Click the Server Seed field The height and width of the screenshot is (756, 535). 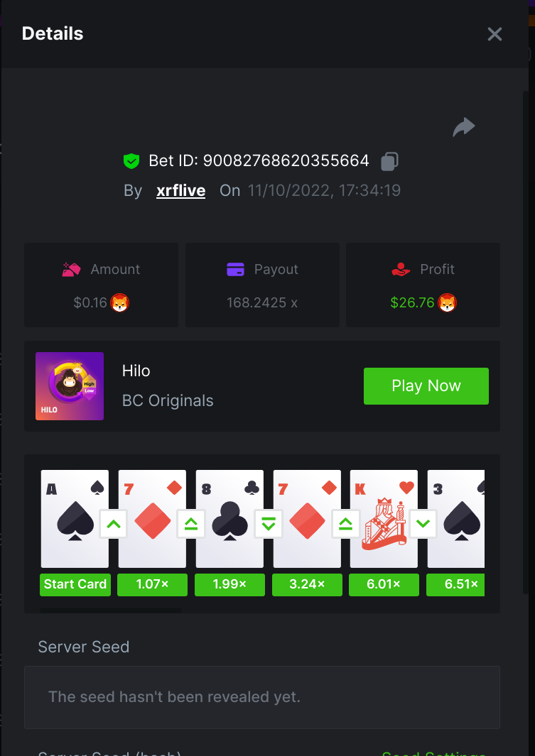[x=262, y=697]
